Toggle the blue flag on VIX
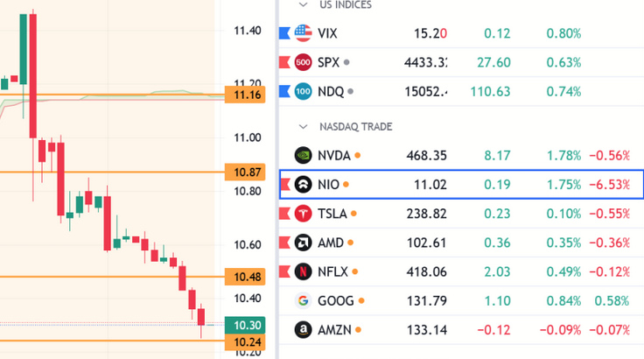The width and height of the screenshot is (644, 359). pyautogui.click(x=283, y=33)
